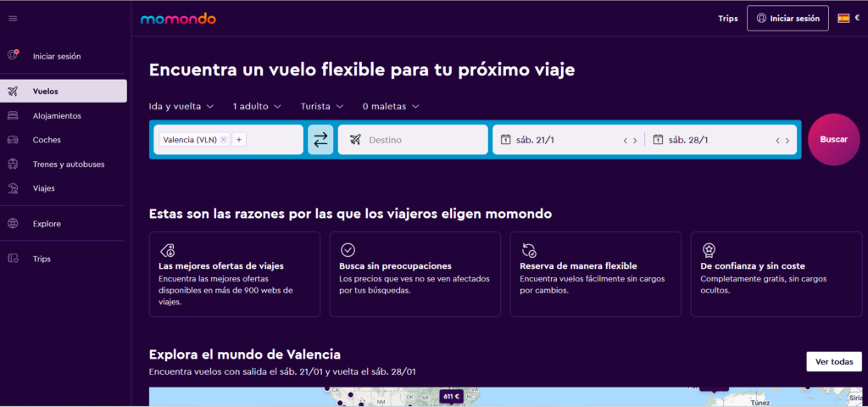This screenshot has height=407, width=868.
Task: Click the car Coches icon
Action: point(13,140)
